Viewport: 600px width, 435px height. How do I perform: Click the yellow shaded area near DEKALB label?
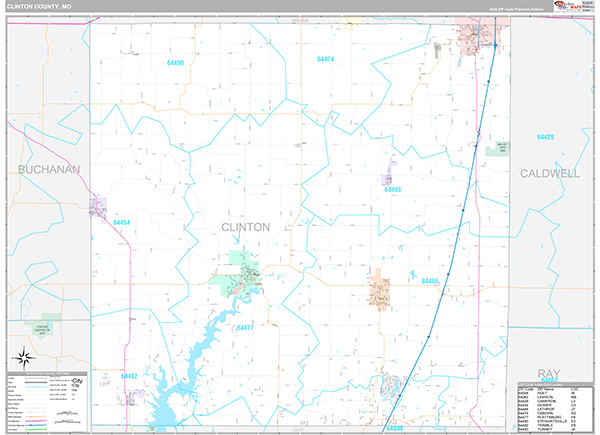(350, 22)
